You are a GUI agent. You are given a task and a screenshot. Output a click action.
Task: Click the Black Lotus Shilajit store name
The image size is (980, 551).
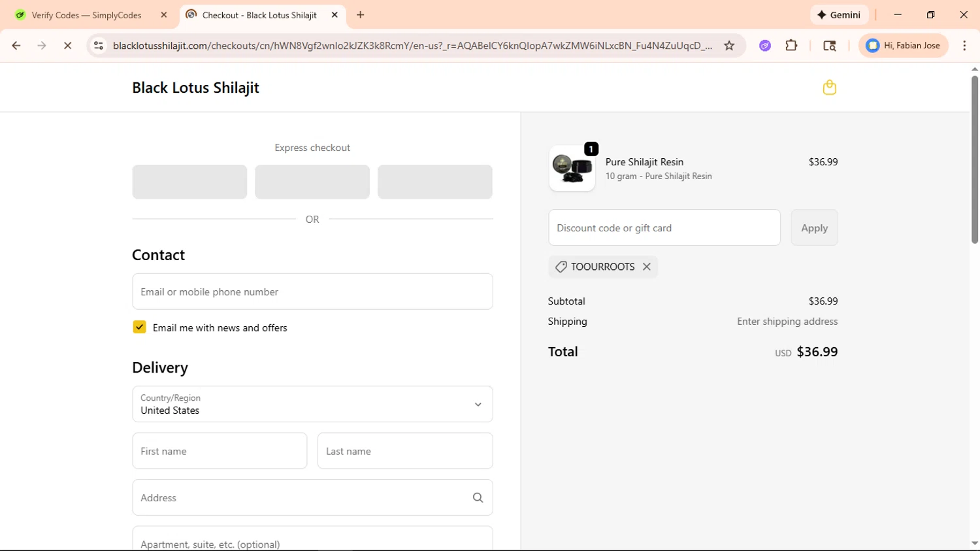pos(195,88)
